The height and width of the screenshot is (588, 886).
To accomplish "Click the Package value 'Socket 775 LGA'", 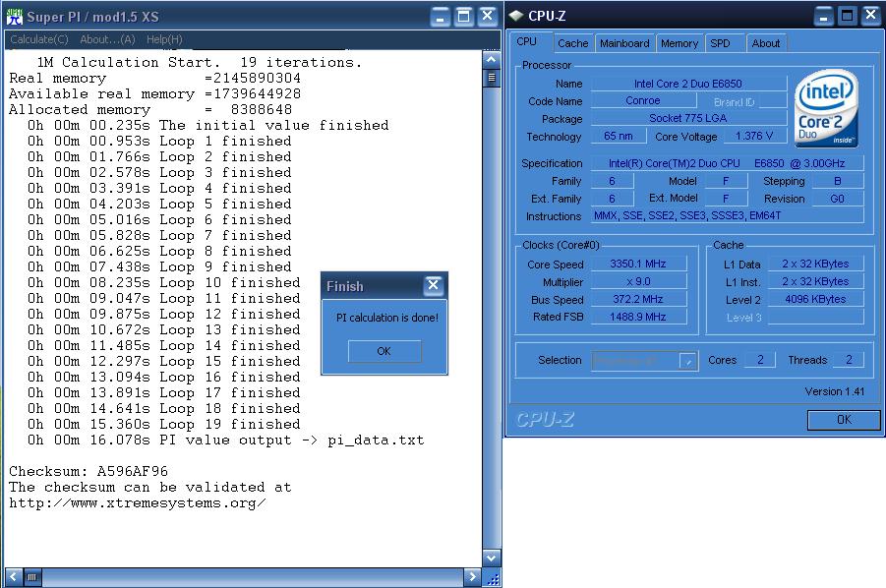I will tap(688, 118).
